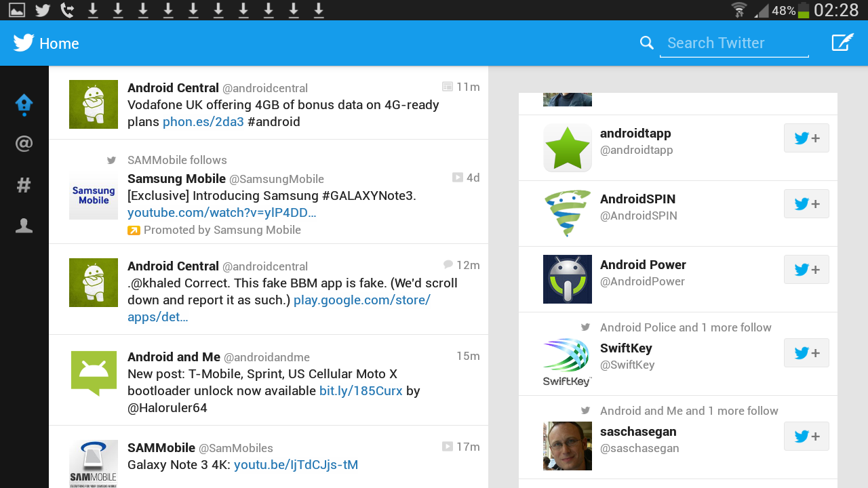Tap 'SAMMobile follows' label
868x488 pixels.
click(x=177, y=161)
